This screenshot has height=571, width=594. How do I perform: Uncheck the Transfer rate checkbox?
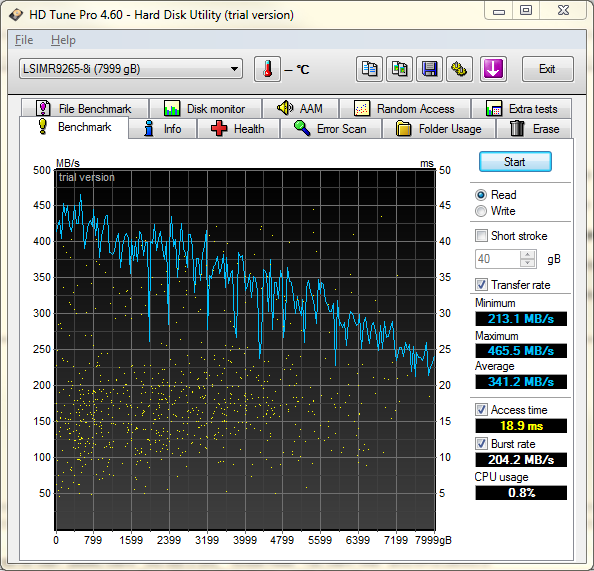[481, 285]
